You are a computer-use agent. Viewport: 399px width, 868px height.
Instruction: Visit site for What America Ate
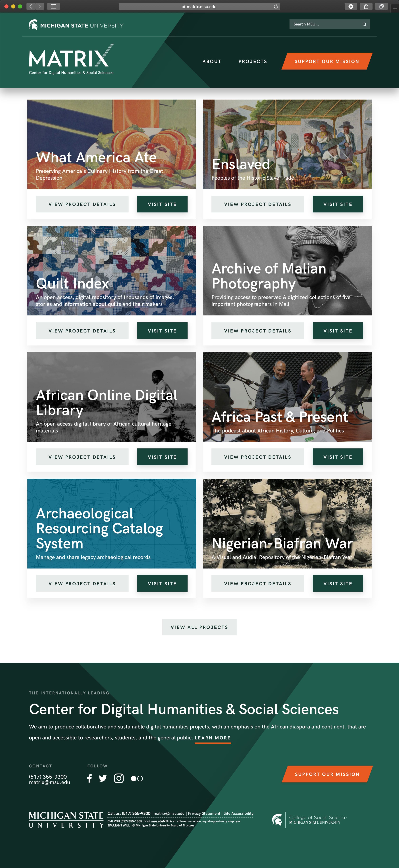click(x=162, y=204)
